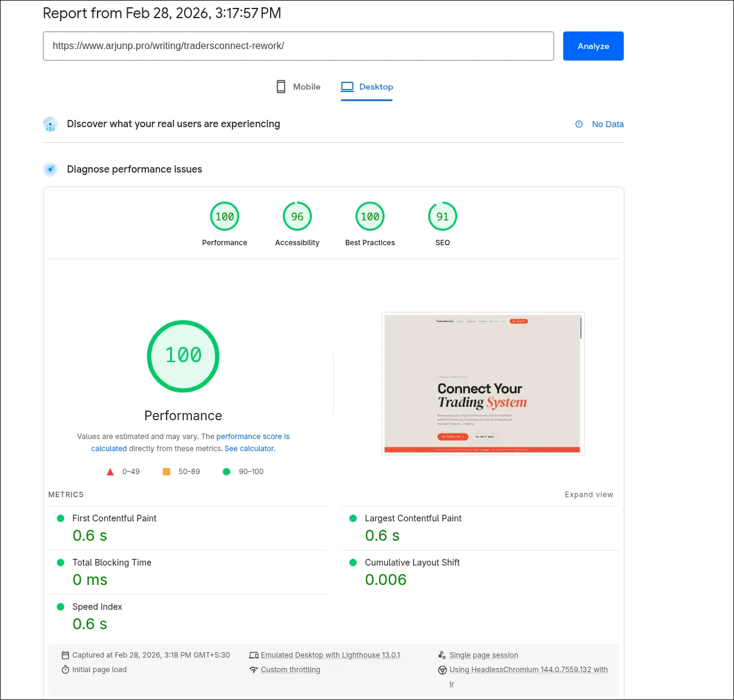Click the Custom throttling label
Image resolution: width=734 pixels, height=700 pixels.
pos(290,670)
